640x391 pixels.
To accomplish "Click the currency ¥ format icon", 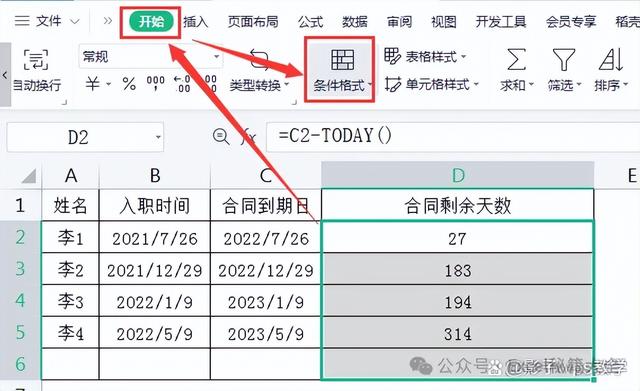I will (93, 84).
